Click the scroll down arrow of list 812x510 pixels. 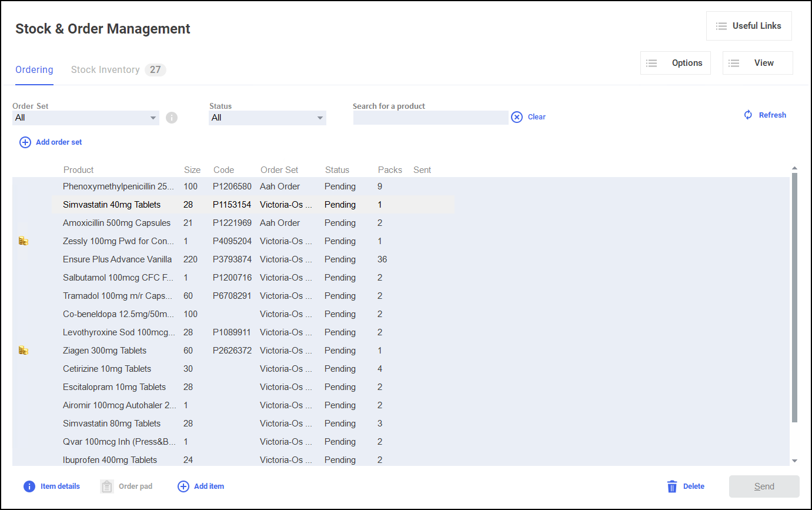pyautogui.click(x=794, y=461)
